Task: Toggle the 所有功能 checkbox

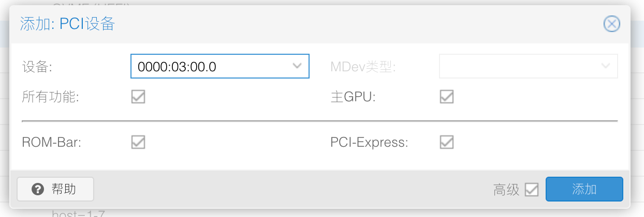Action: 138,97
